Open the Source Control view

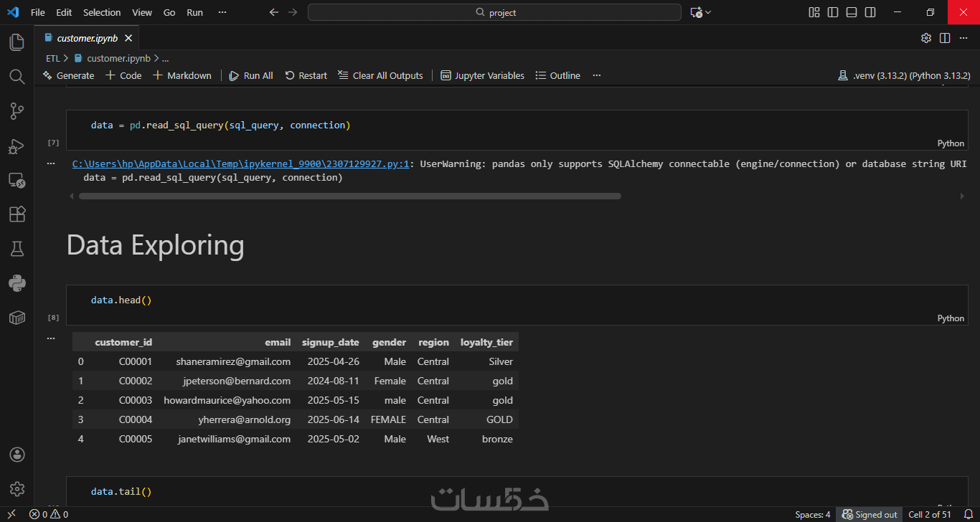click(17, 111)
